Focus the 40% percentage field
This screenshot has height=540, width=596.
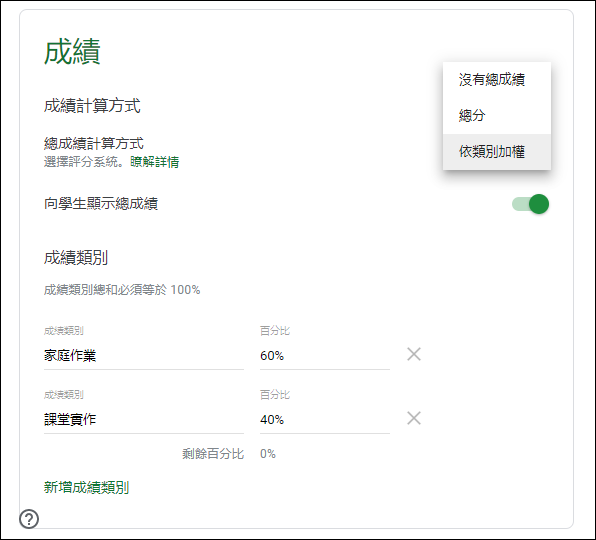pos(325,420)
